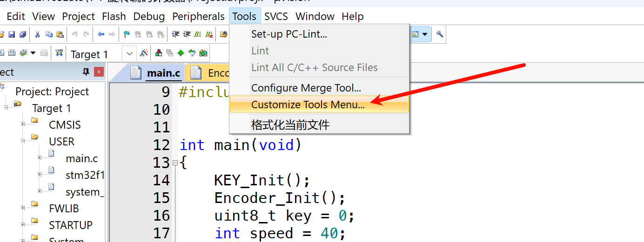The width and height of the screenshot is (644, 242).
Task: Click the Navigate Forward arrow icon
Action: coord(112,34)
